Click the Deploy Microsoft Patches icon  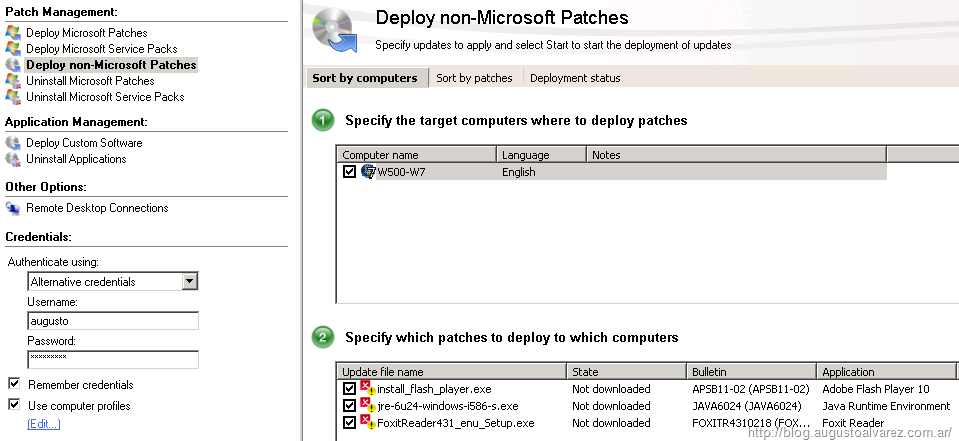(x=12, y=33)
